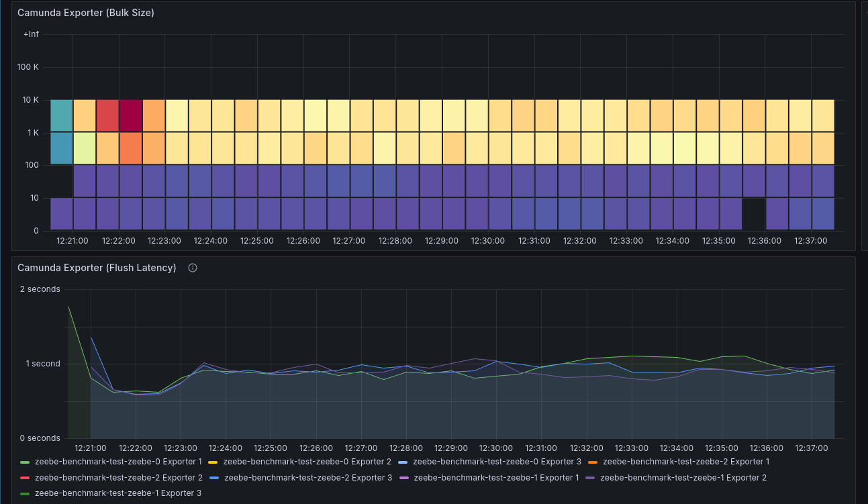868x504 pixels.
Task: Click the 10 K label on Bulk Size axis
Action: (31, 100)
